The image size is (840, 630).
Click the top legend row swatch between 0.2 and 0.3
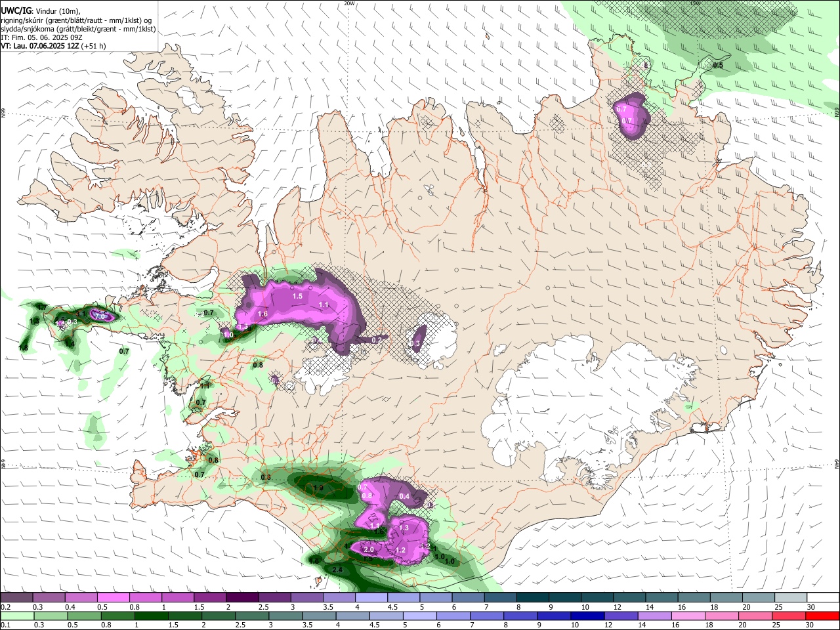16,598
